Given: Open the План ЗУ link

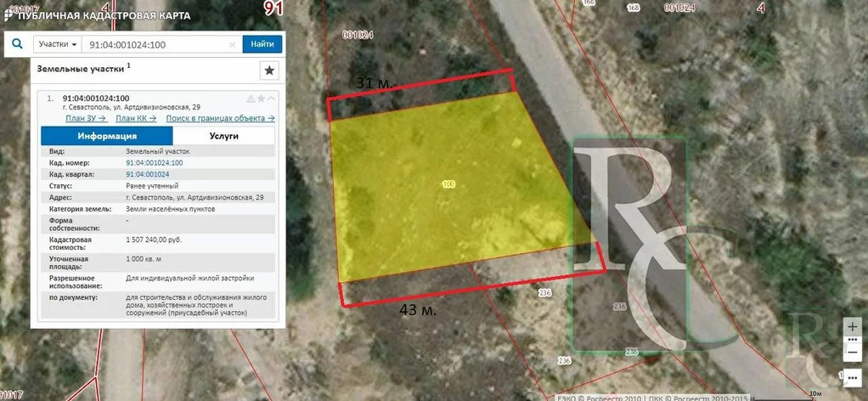Looking at the screenshot, I should pos(85,118).
